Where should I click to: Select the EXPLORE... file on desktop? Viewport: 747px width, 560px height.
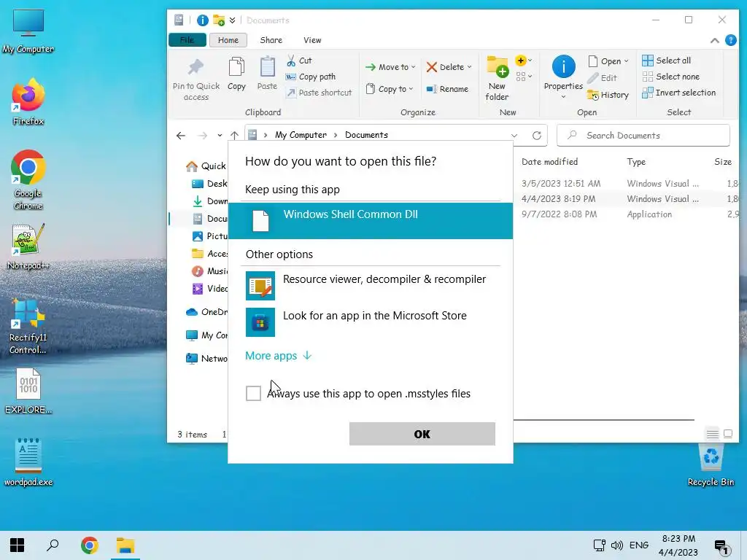28,391
